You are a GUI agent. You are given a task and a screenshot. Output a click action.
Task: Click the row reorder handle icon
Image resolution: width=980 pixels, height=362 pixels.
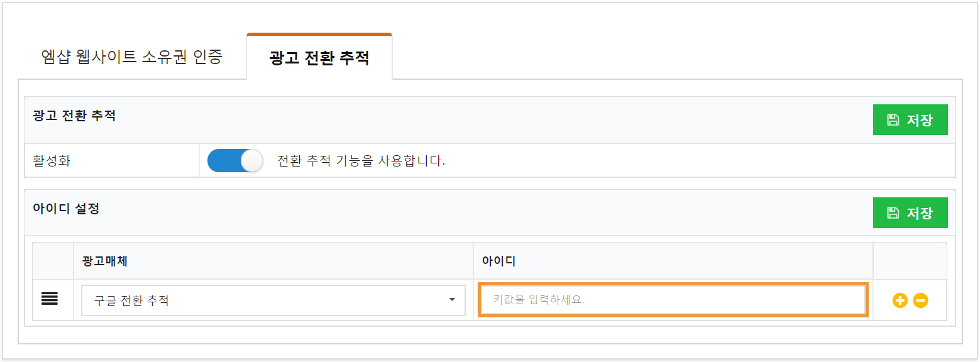(50, 299)
